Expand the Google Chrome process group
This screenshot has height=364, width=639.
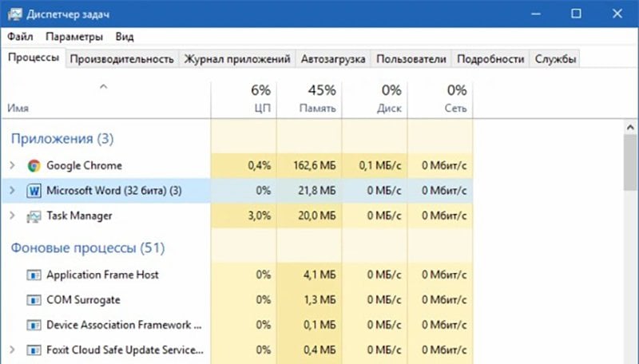click(13, 165)
